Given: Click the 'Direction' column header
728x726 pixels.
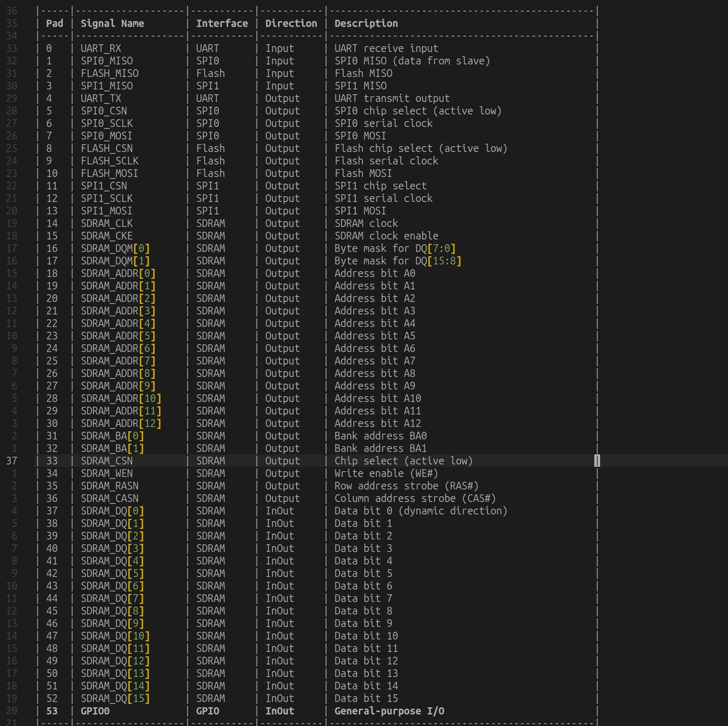Looking at the screenshot, I should 291,24.
